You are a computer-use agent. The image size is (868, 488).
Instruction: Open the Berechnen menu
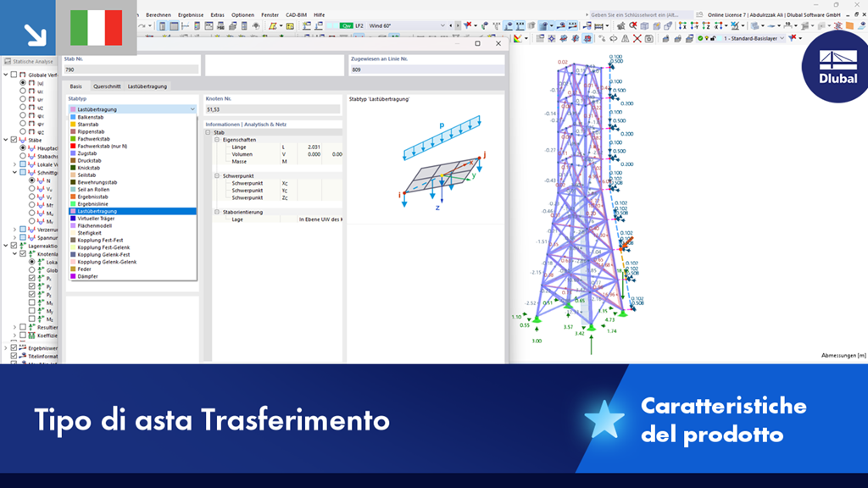tap(159, 15)
